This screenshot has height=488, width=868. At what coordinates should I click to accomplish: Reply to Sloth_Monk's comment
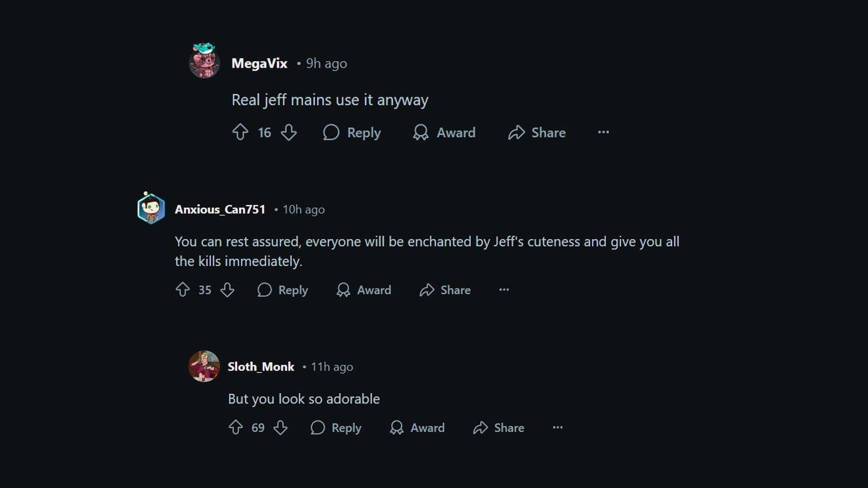point(335,428)
